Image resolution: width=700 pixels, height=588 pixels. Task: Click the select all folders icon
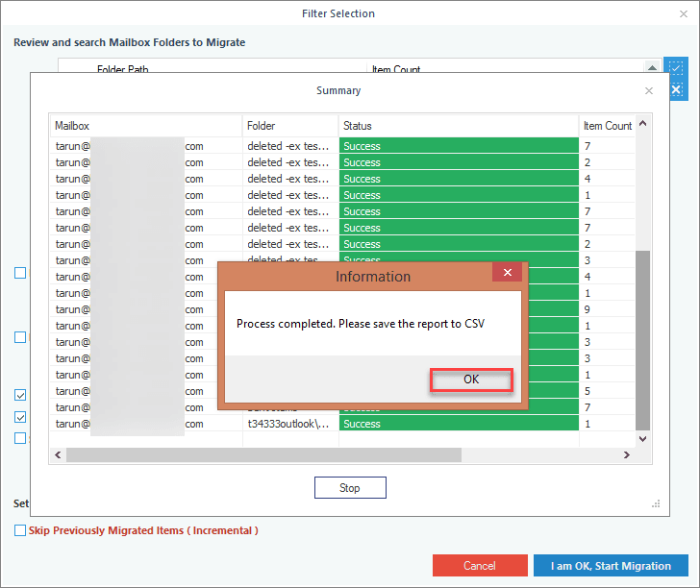(676, 67)
